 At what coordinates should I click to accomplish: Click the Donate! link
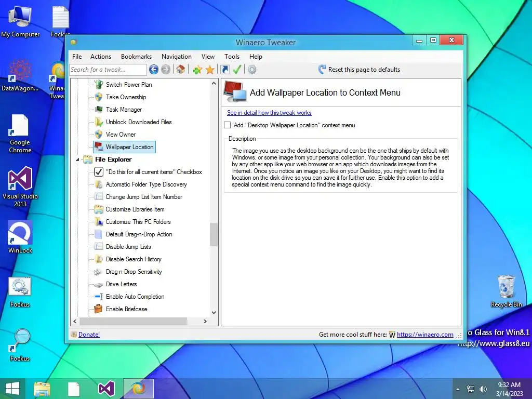(89, 335)
